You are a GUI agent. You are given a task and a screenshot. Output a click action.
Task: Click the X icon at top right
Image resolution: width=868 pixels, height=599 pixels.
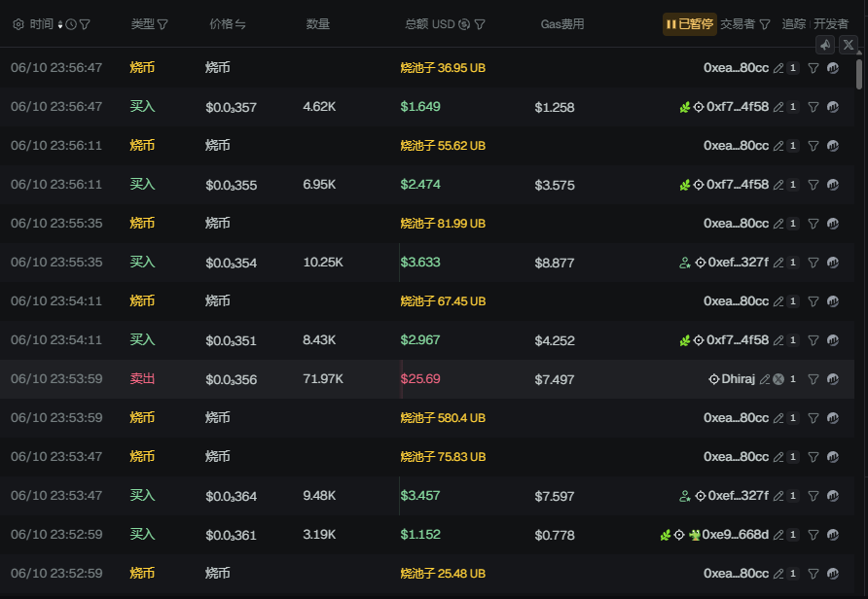coord(849,45)
